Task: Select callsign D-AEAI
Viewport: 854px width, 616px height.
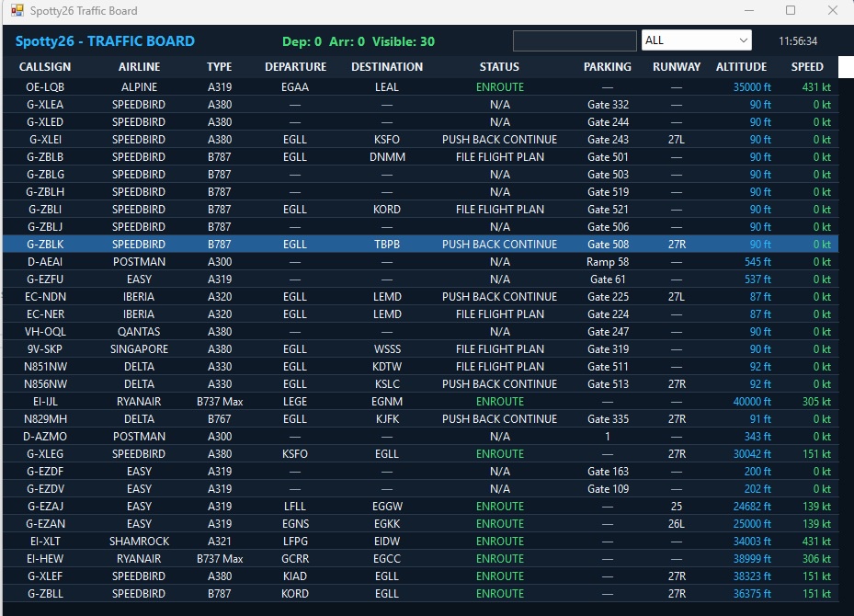Action: tap(45, 261)
